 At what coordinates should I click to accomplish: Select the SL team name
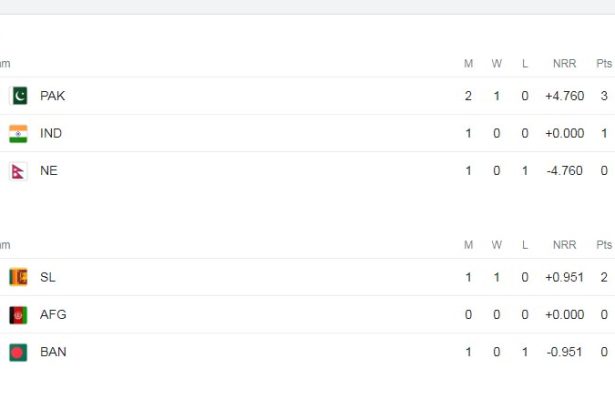coord(48,277)
